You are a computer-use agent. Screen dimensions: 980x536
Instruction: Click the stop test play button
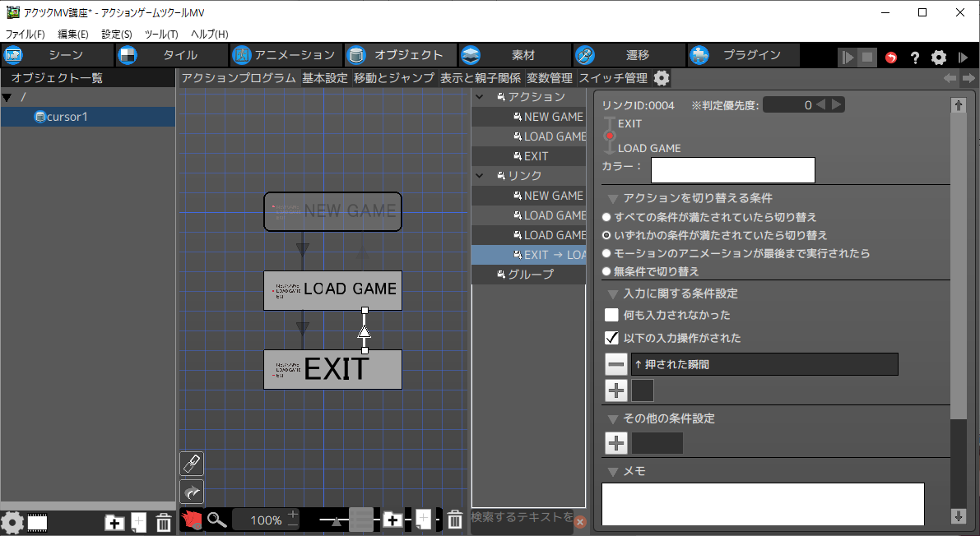[867, 58]
